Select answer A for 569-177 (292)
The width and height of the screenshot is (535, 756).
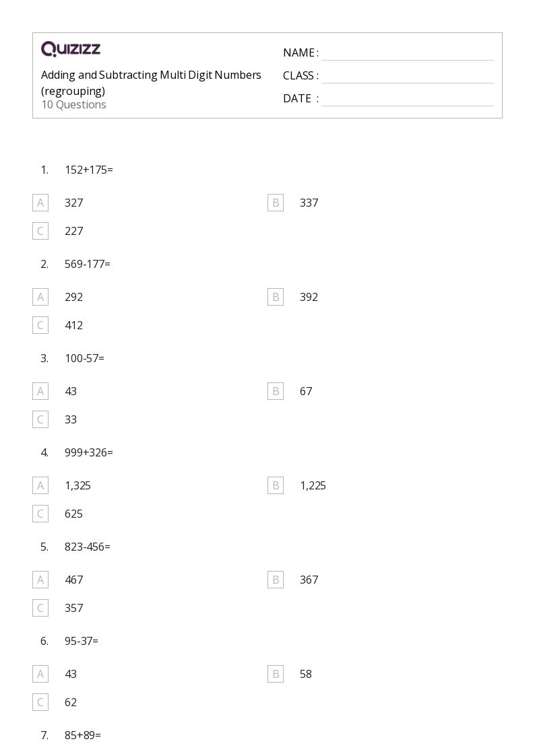[40, 297]
